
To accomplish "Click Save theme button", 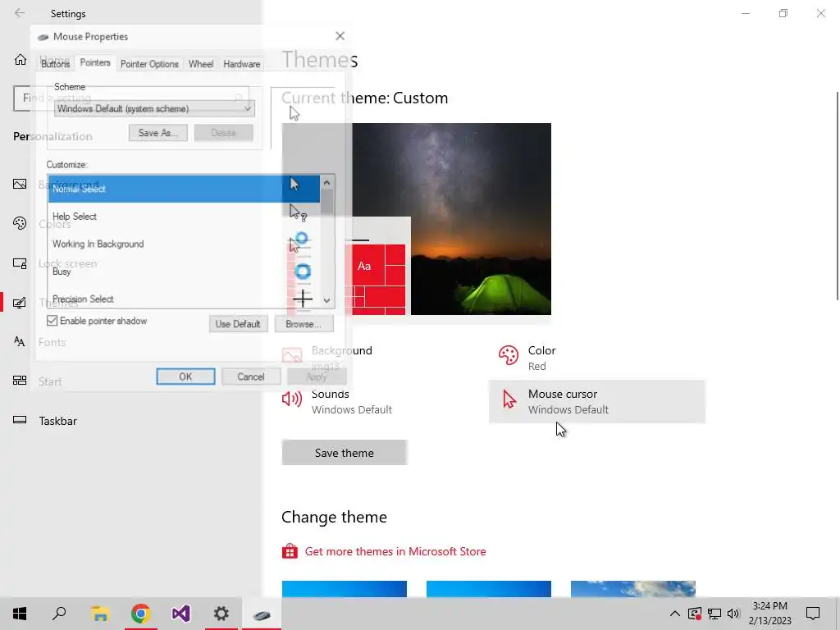I will (x=345, y=453).
